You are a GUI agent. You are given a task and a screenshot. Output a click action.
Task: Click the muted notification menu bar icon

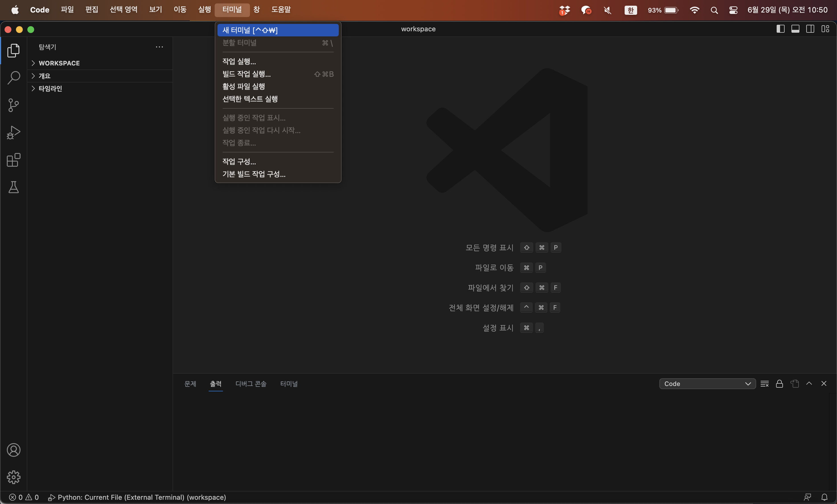tap(607, 10)
